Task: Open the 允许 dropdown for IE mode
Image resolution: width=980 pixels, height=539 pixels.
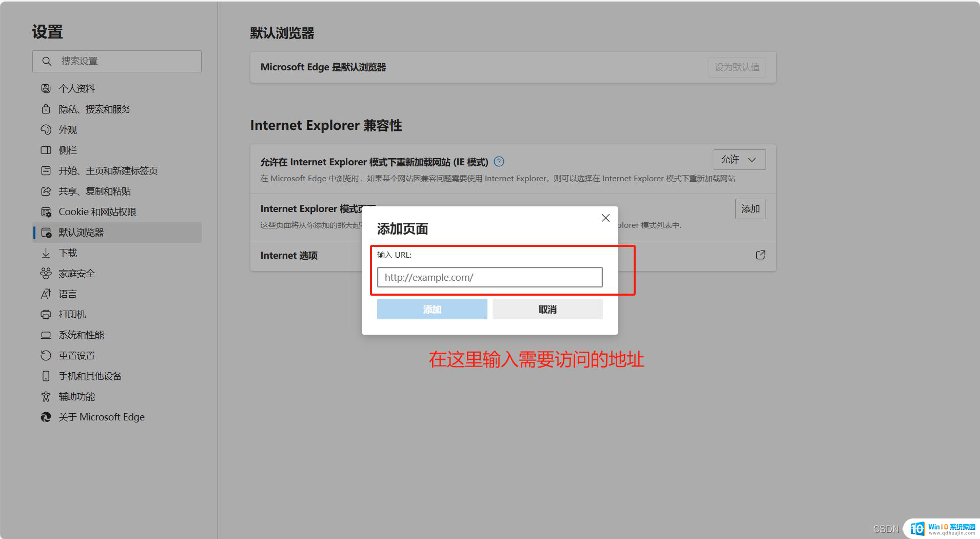Action: [x=739, y=160]
